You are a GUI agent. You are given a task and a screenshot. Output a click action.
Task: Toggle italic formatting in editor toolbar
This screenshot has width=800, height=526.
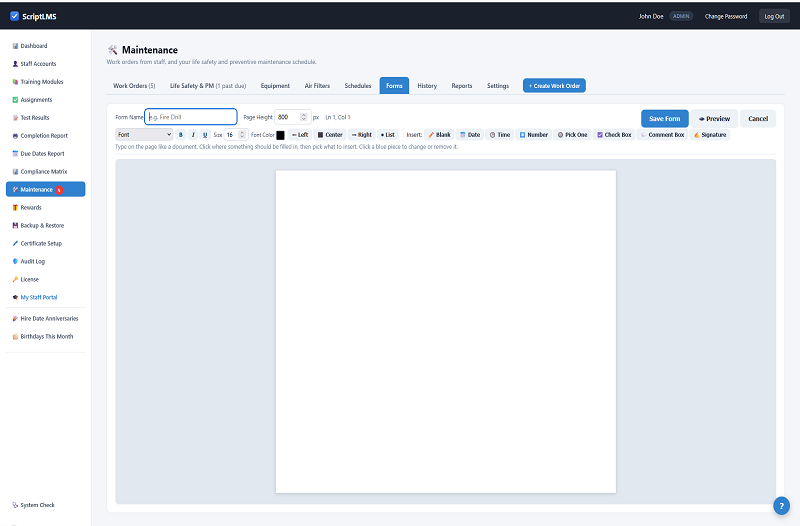(x=193, y=135)
